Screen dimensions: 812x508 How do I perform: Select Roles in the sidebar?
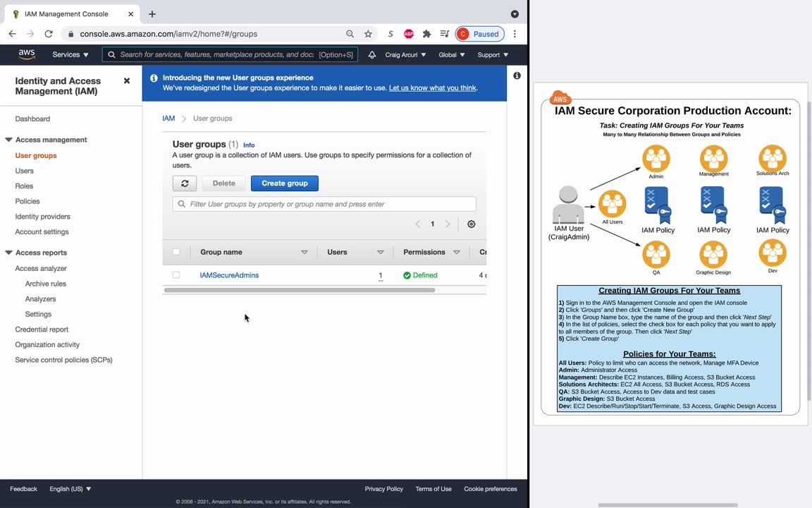click(24, 186)
